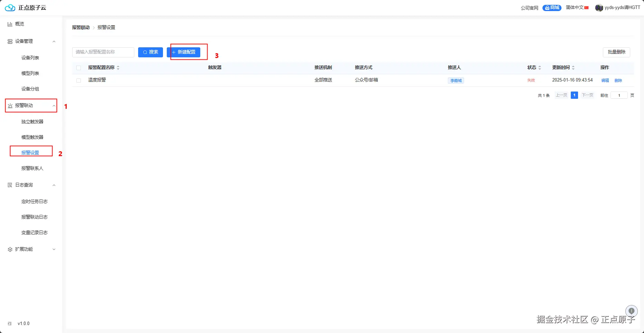
Task: Click the 商城 badge button
Action: 552,8
